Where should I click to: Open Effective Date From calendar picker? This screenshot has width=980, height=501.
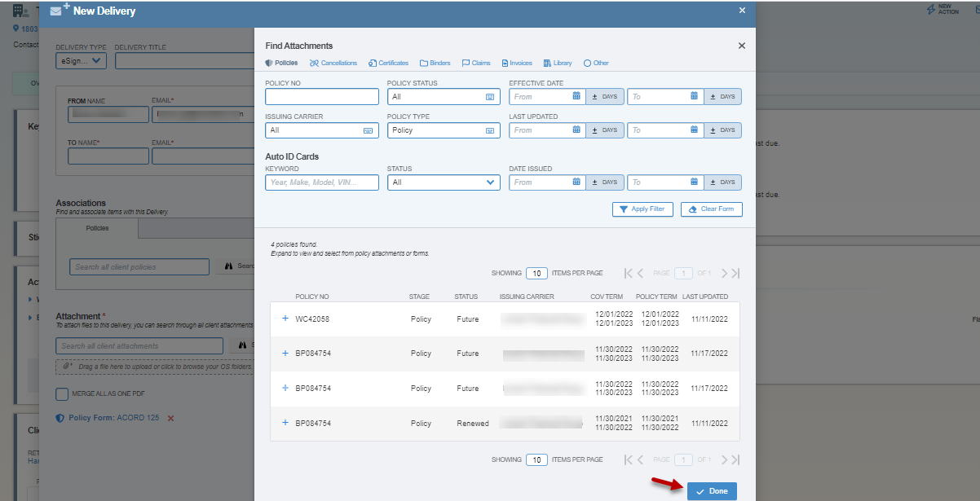click(x=576, y=96)
